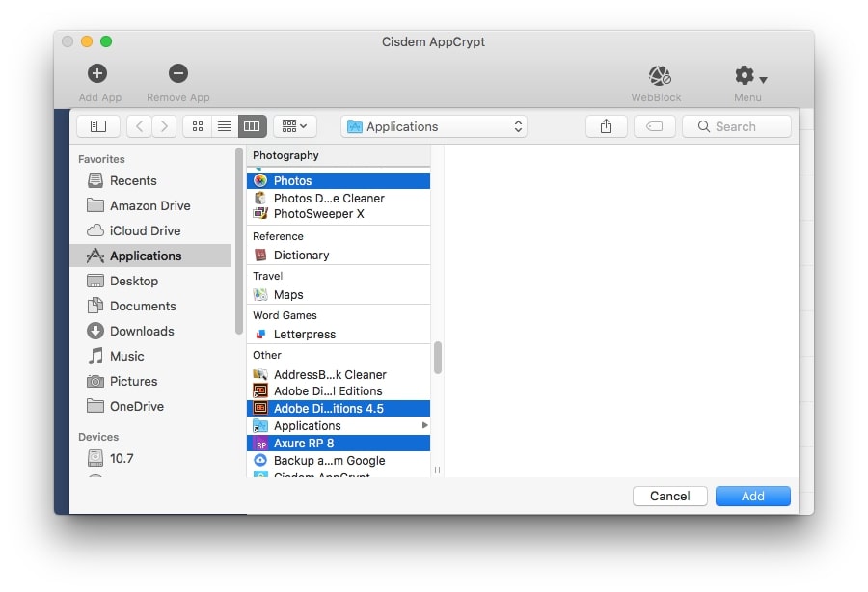Select Adobe Di...l Editions app
868x592 pixels.
[x=339, y=391]
